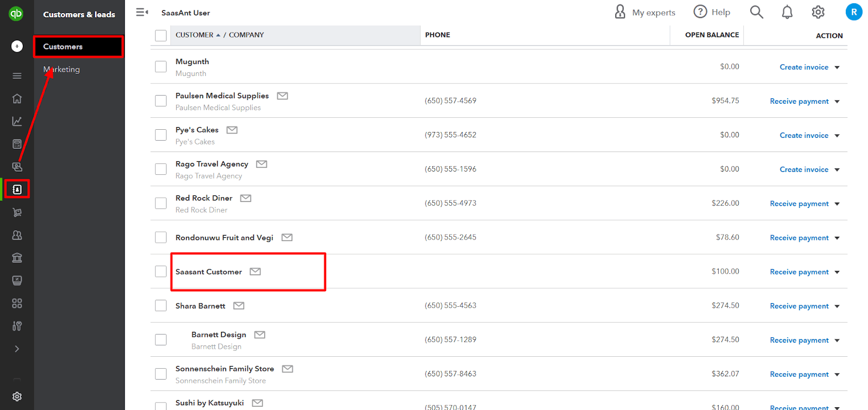The height and width of the screenshot is (410, 868).
Task: Check the Saasant Customer checkbox
Action: (161, 271)
